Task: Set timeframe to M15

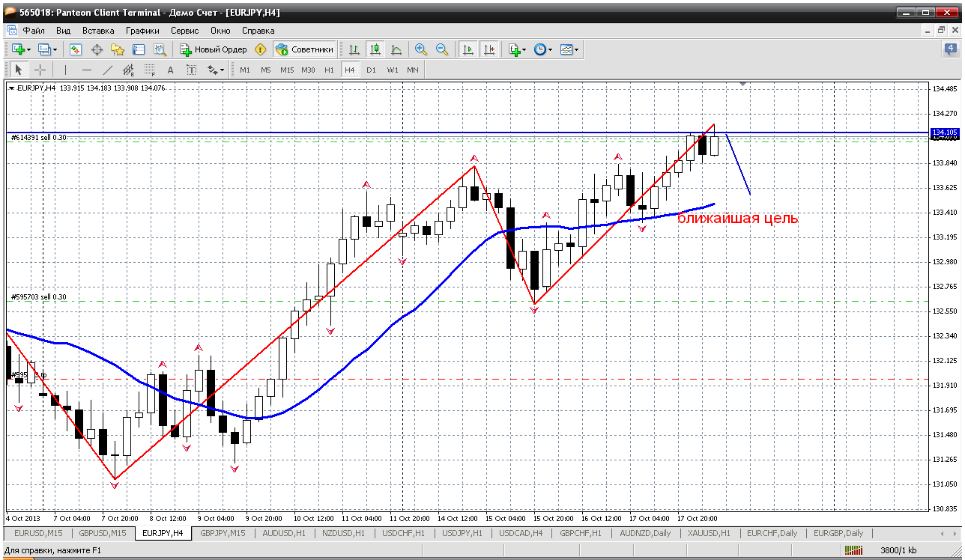Action: pos(287,70)
